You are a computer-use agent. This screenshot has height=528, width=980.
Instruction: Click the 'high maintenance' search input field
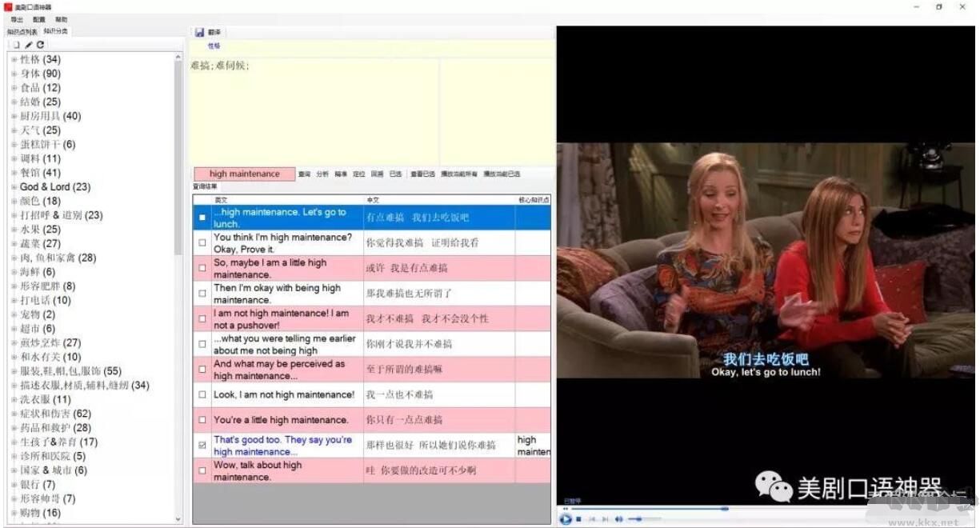point(244,174)
